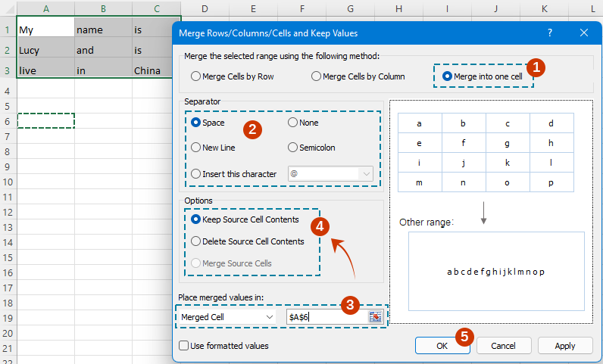603x364 pixels.
Task: Select row 6 header
Action: (8, 122)
